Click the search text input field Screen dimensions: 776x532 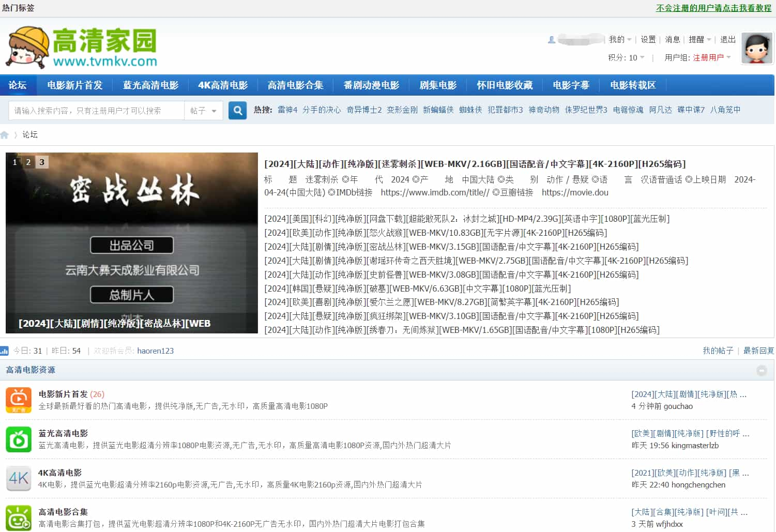tap(97, 111)
